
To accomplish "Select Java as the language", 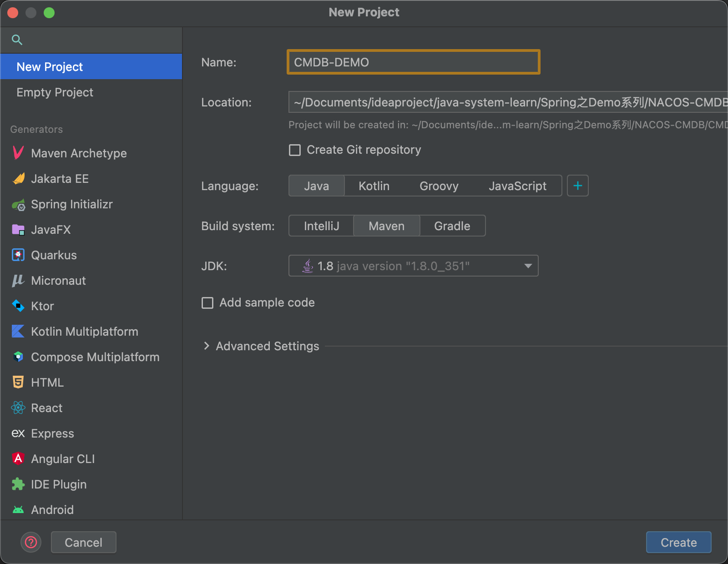I will click(x=317, y=186).
